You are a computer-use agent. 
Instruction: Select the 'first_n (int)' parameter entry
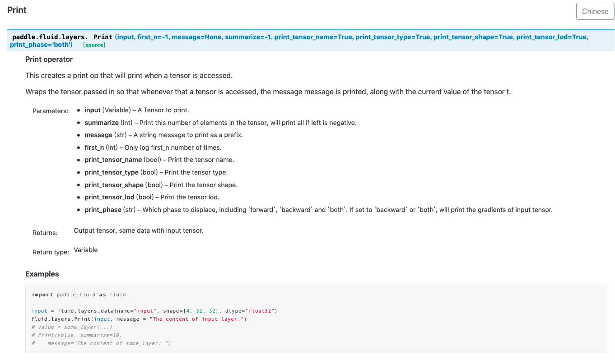tap(153, 147)
